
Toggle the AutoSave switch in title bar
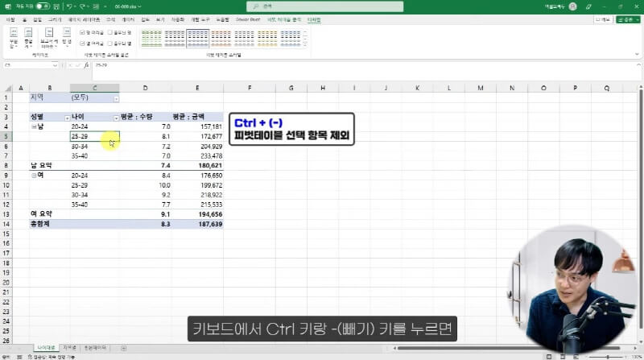43,6
